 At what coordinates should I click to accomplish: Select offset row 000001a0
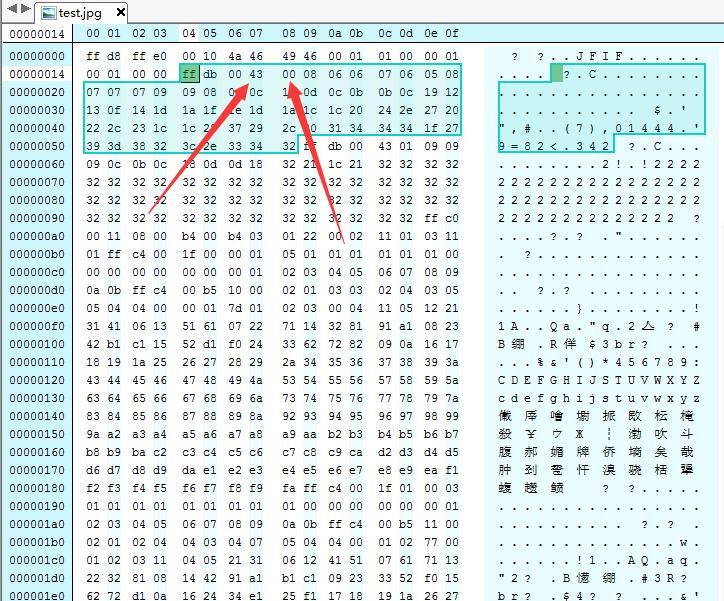click(37, 524)
